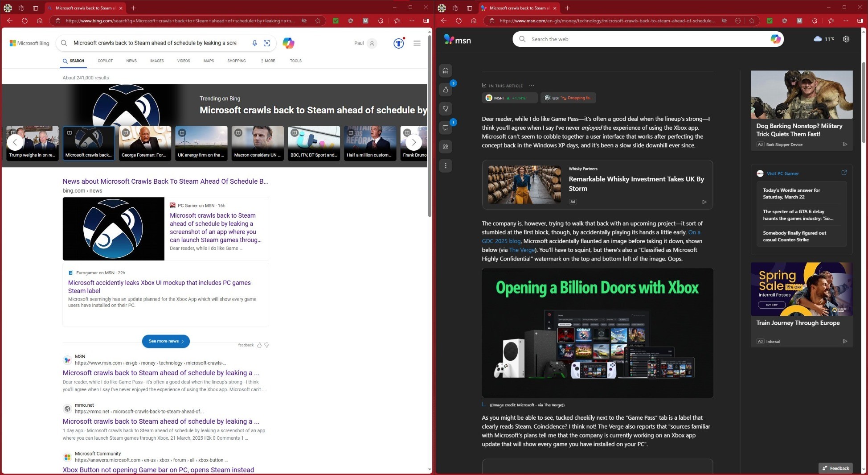Open UBI stock chip in article
The image size is (868, 475).
coord(568,98)
